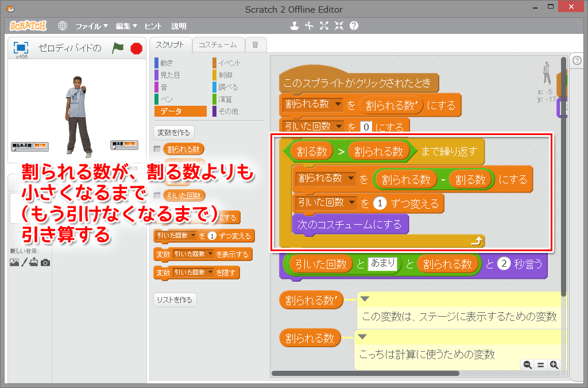Switch to the スクリプト tab

[x=170, y=45]
